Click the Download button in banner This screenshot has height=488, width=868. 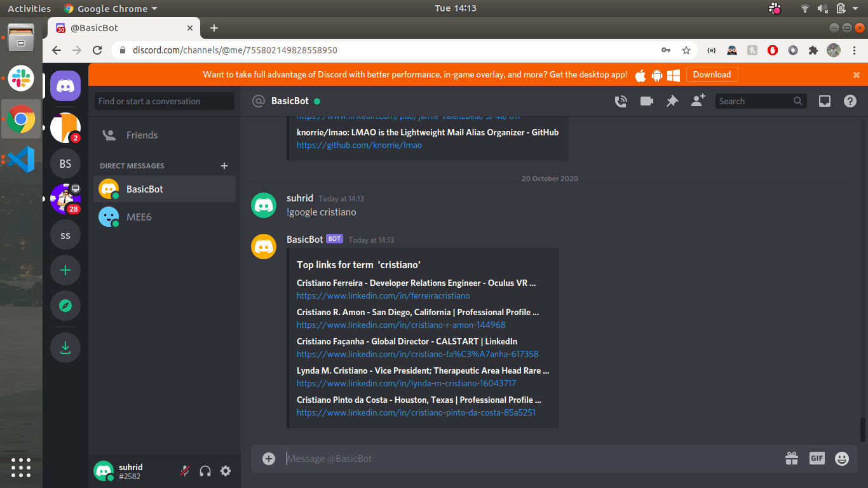tap(712, 74)
